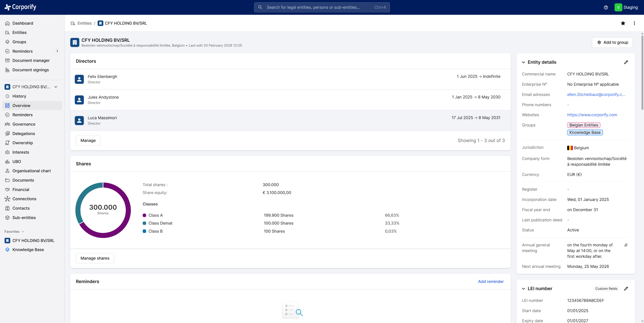Click the Class A purple color swatch
Screen dimensions: 644x323
[x=144, y=215]
